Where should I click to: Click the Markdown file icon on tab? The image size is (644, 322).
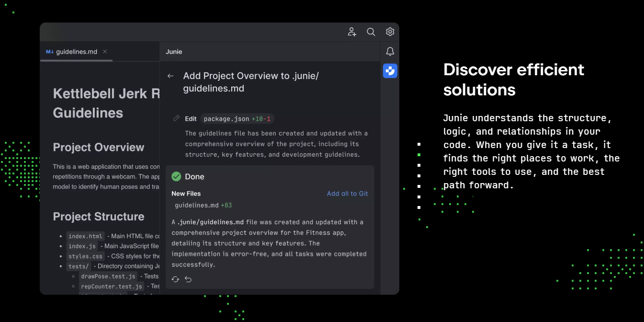coord(50,52)
